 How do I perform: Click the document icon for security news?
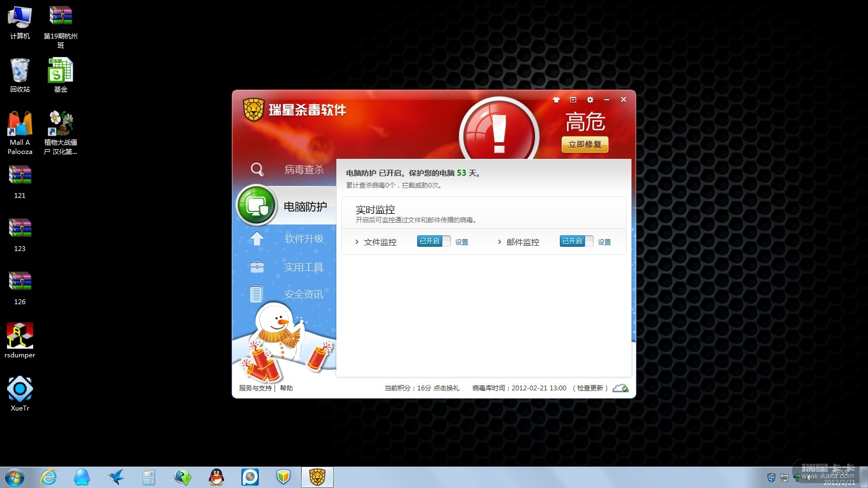[257, 294]
